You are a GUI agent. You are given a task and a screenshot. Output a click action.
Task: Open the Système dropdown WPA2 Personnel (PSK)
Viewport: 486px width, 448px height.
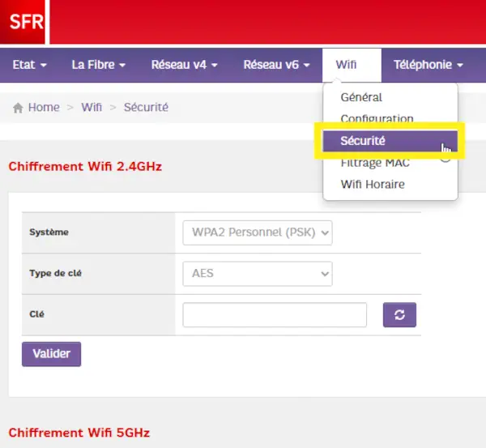pyautogui.click(x=258, y=233)
